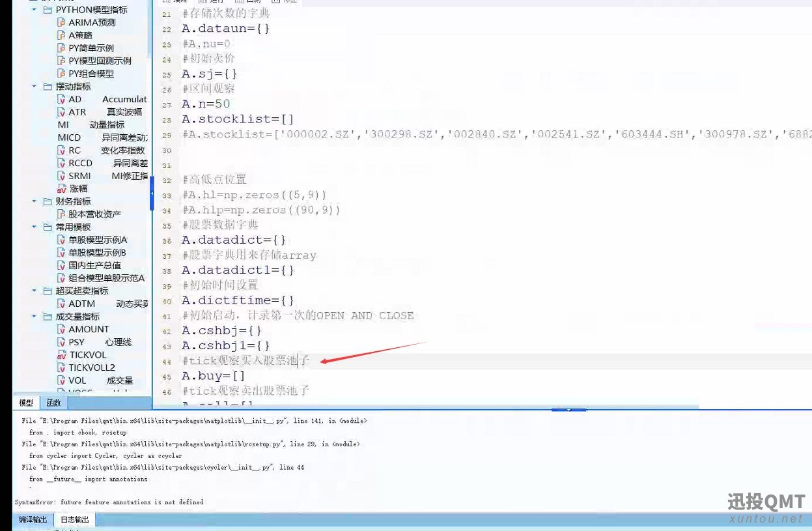Select the 超买超卖指标 folder label
812x531 pixels.
pos(82,291)
